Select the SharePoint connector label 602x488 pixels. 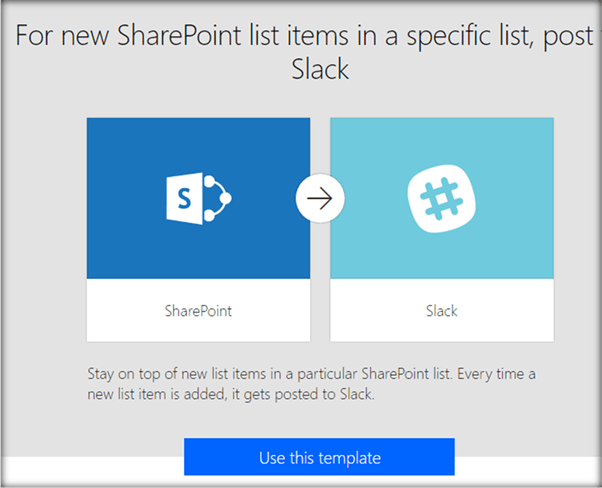coord(198,311)
